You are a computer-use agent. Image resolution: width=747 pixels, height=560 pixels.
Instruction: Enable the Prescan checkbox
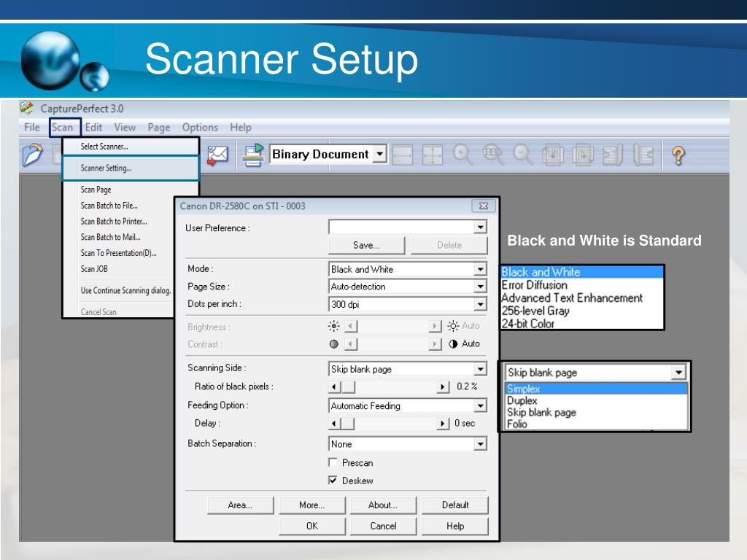coord(333,462)
